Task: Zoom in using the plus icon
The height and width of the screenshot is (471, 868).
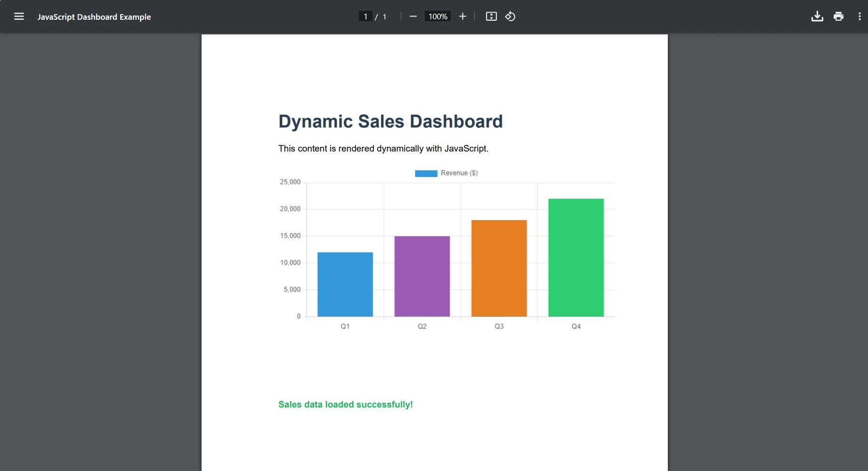Action: (462, 16)
